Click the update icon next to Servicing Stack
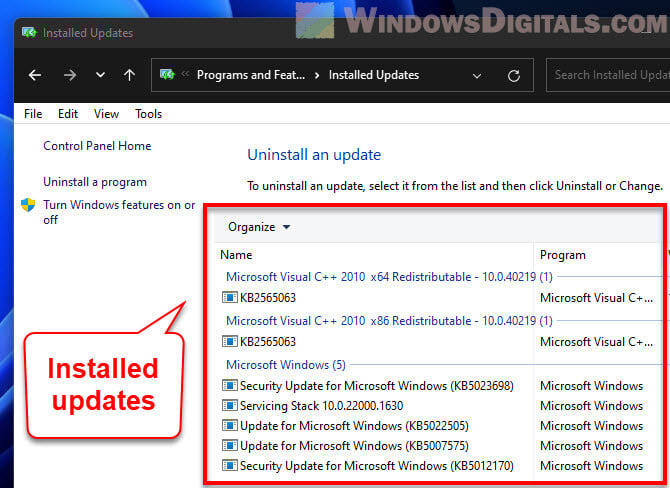670x488 pixels. point(229,405)
